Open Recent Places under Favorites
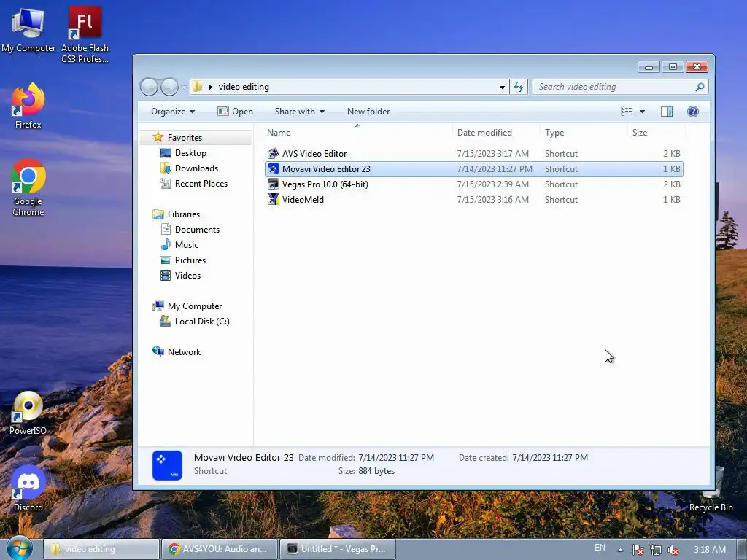The height and width of the screenshot is (560, 747). pos(201,183)
